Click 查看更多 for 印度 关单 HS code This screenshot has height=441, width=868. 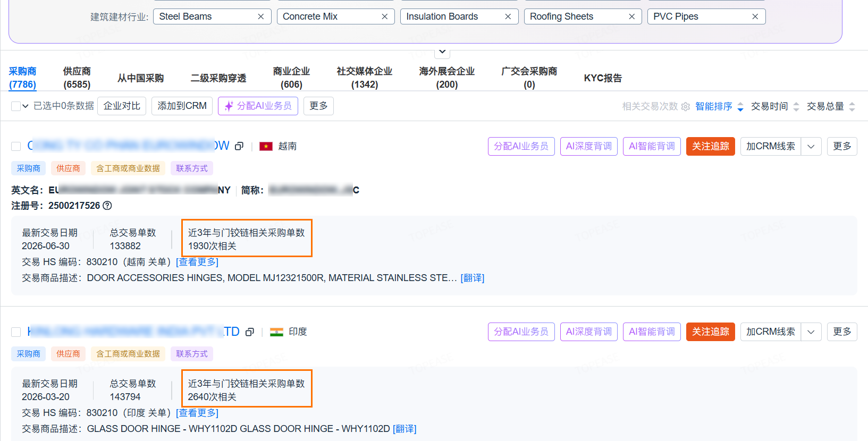pos(197,413)
